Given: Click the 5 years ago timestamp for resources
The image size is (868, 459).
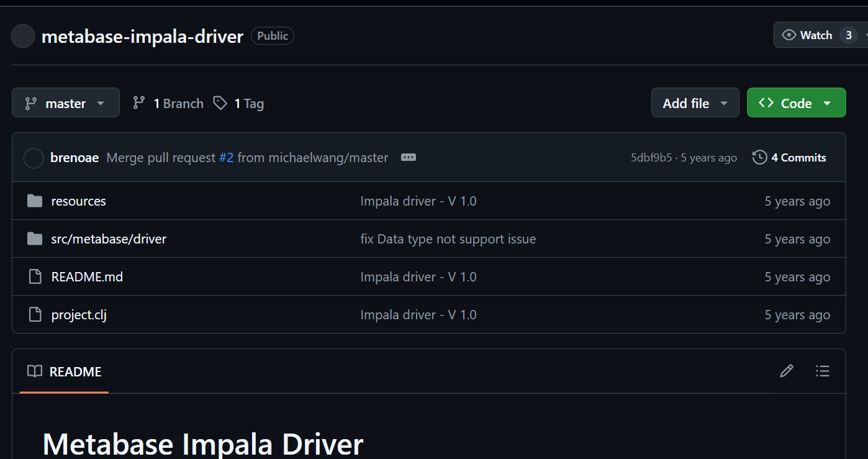Looking at the screenshot, I should pos(797,201).
